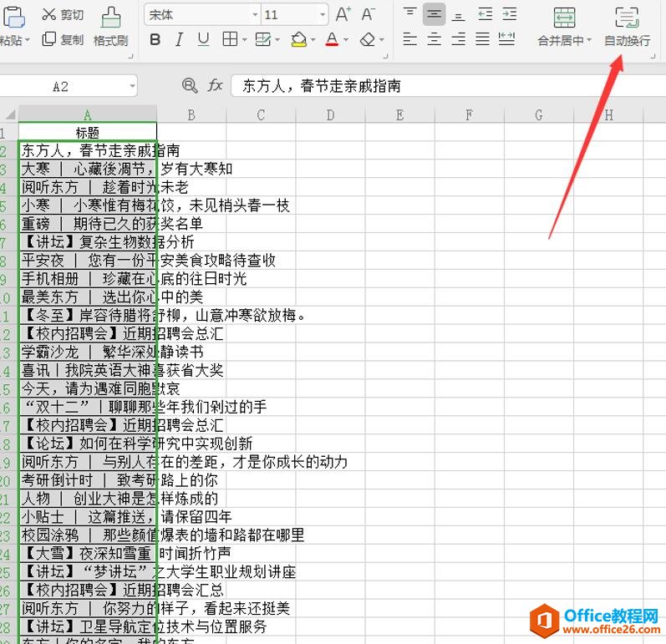The width and height of the screenshot is (666, 644).
Task: Click the Copy (复制) button
Action: 63,40
